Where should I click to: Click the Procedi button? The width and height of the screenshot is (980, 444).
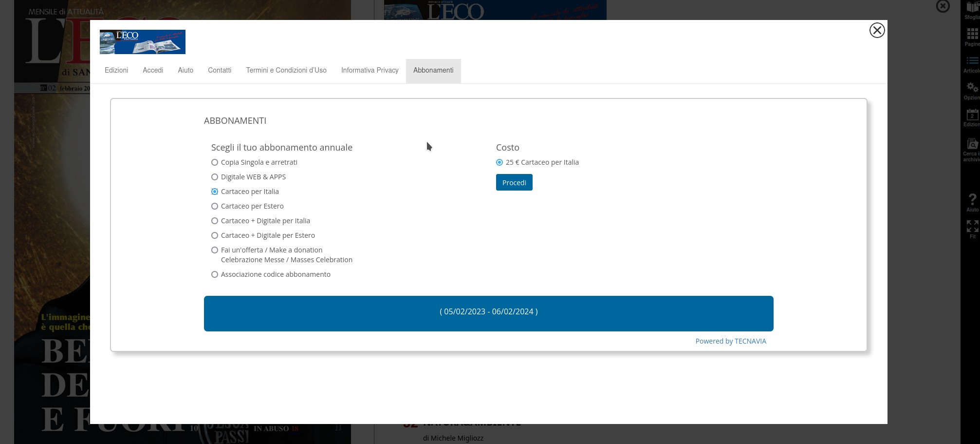tap(514, 182)
